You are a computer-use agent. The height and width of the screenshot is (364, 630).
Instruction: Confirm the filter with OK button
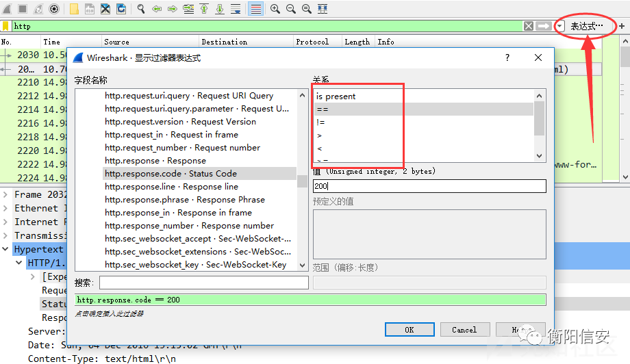tap(409, 330)
